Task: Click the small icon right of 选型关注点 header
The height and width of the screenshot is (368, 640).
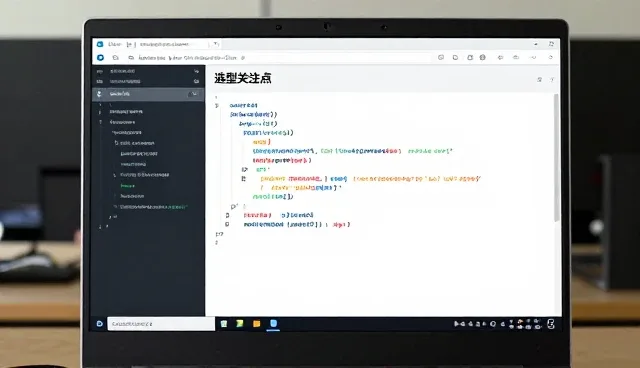Action: (x=540, y=80)
